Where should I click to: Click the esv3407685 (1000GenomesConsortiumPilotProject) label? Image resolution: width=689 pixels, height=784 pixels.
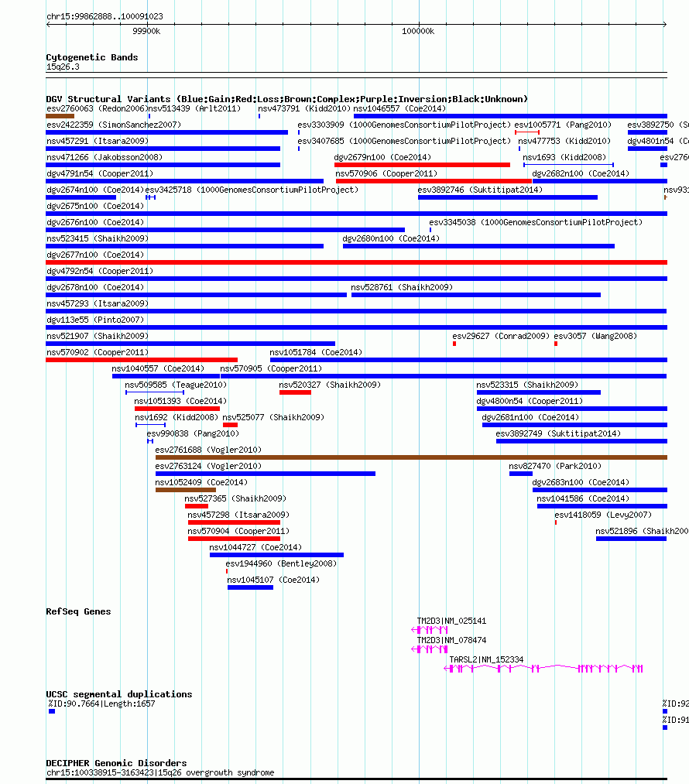(404, 141)
